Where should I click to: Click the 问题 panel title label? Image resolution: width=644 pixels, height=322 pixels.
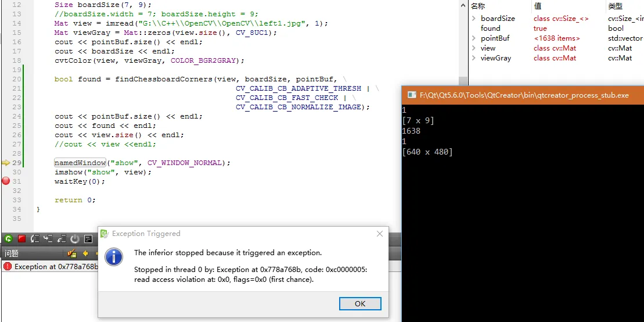click(x=12, y=253)
